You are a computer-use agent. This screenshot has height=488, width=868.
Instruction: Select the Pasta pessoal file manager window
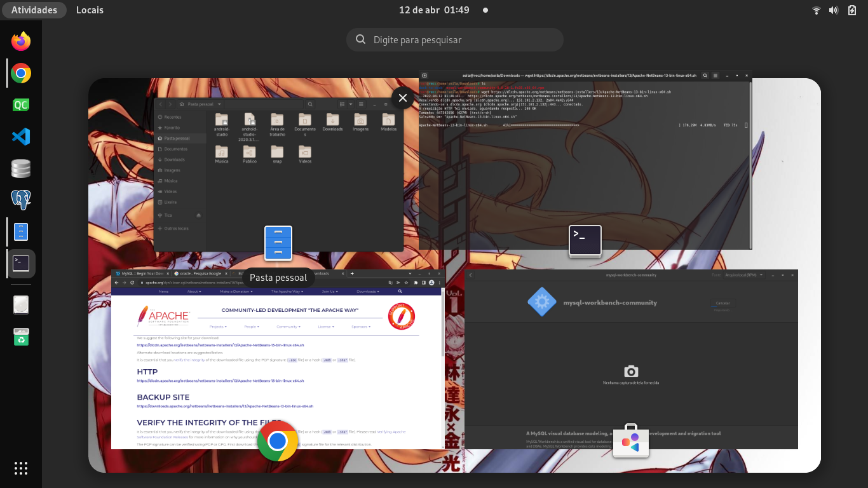click(278, 174)
